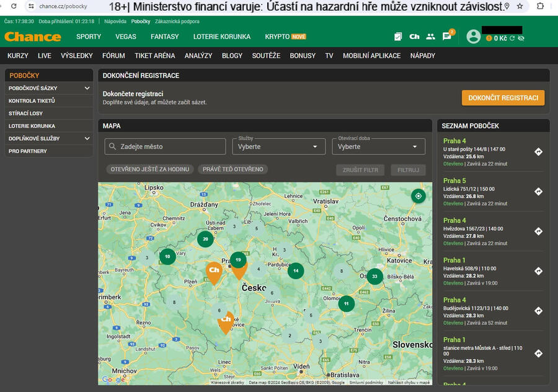Viewport: 558px width, 392px height.
Task: Expand Doplňkové služby in the sidebar
Action: (49, 138)
